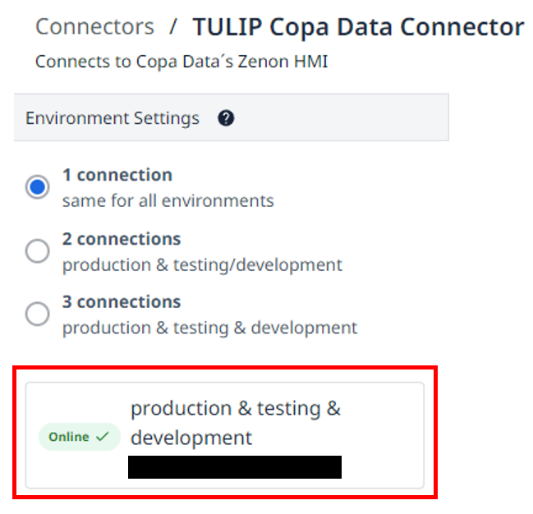
Task: Click the slash separator in the breadcrumb
Action: tap(173, 27)
